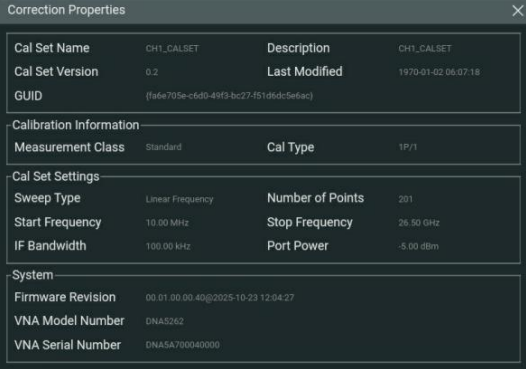This screenshot has width=526, height=369.
Task: Select the GUID value string
Action: pos(229,96)
